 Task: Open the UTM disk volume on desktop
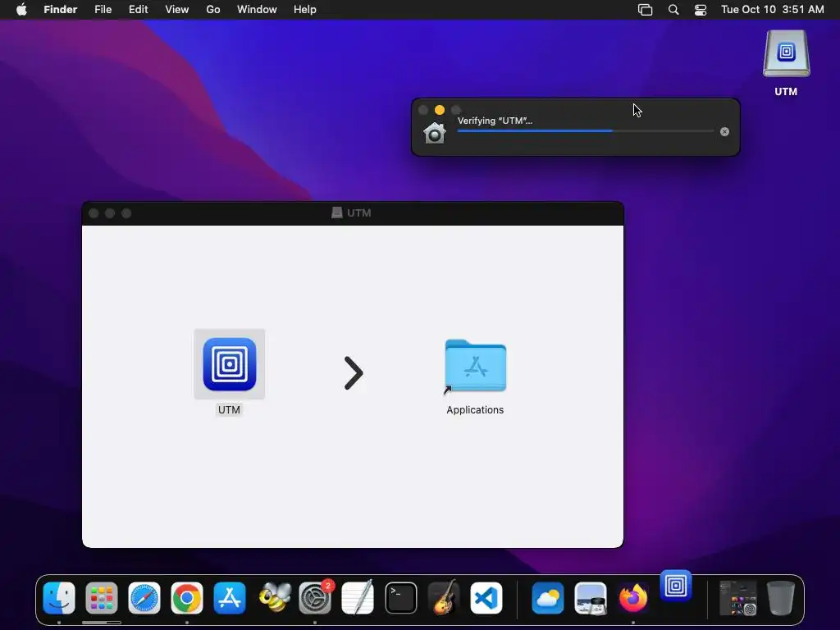786,53
